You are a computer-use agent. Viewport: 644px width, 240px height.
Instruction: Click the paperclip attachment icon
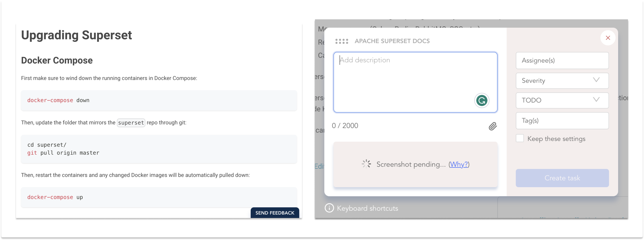tap(493, 126)
